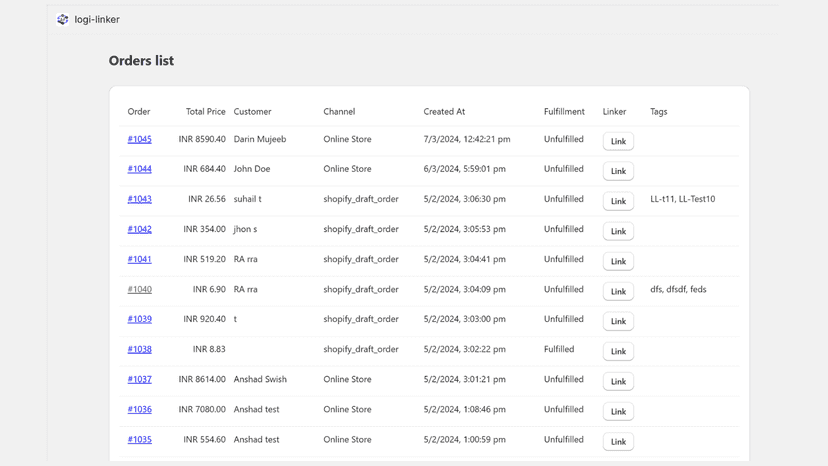828x466 pixels.
Task: Click the Fulfillment column header
Action: tap(564, 111)
